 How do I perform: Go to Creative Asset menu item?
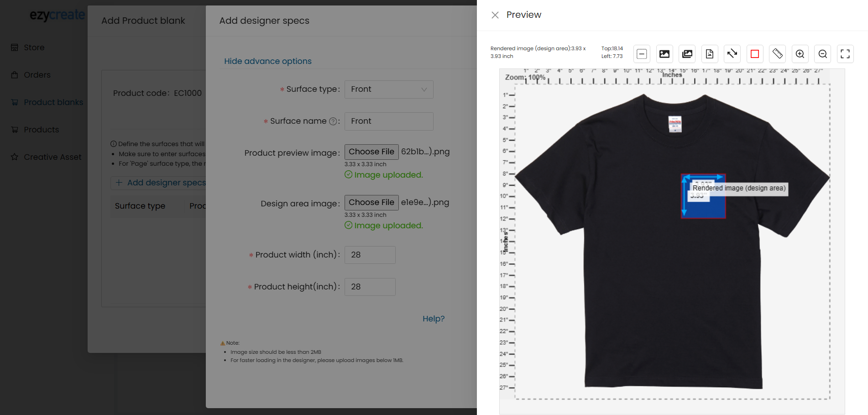click(x=52, y=157)
